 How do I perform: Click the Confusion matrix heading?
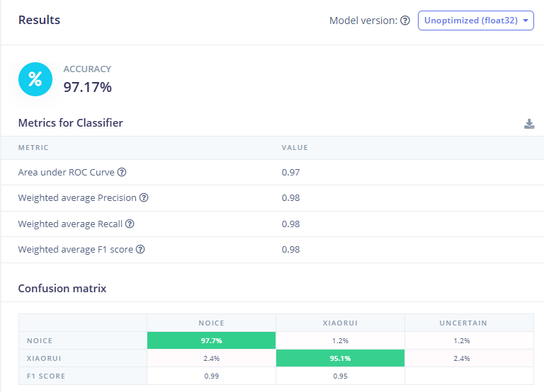pos(62,288)
